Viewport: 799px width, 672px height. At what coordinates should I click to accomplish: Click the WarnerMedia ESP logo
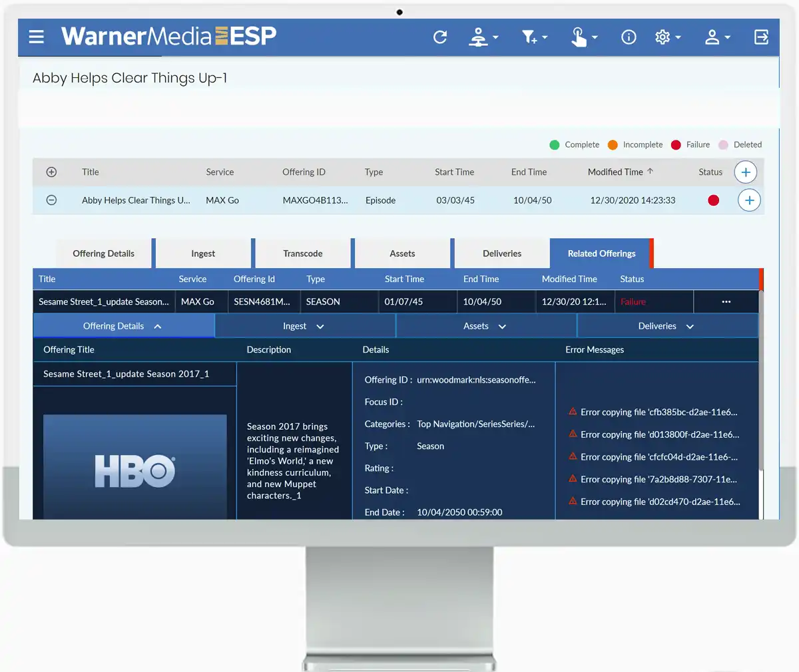pos(169,36)
